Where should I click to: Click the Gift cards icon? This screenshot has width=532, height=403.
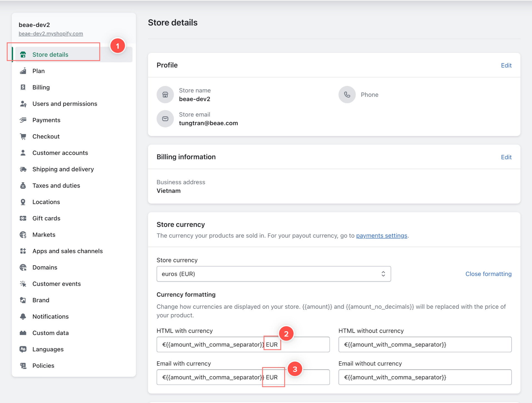[x=23, y=218]
